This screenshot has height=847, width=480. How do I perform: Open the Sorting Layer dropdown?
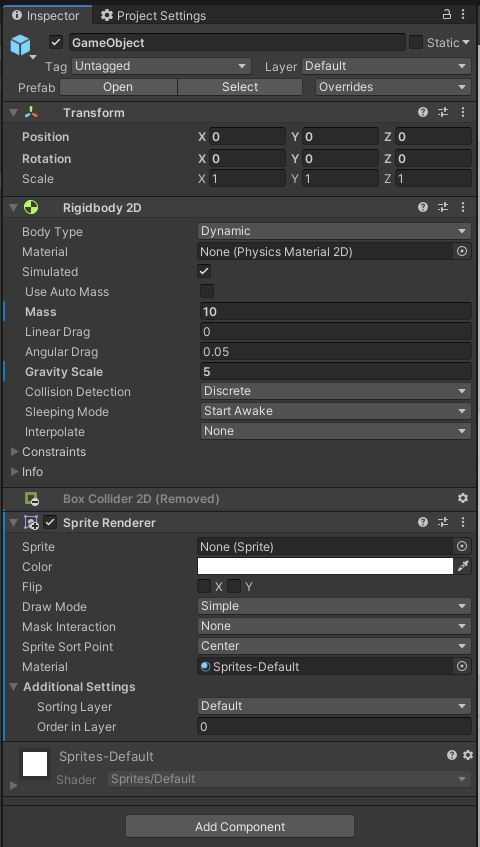coord(334,706)
